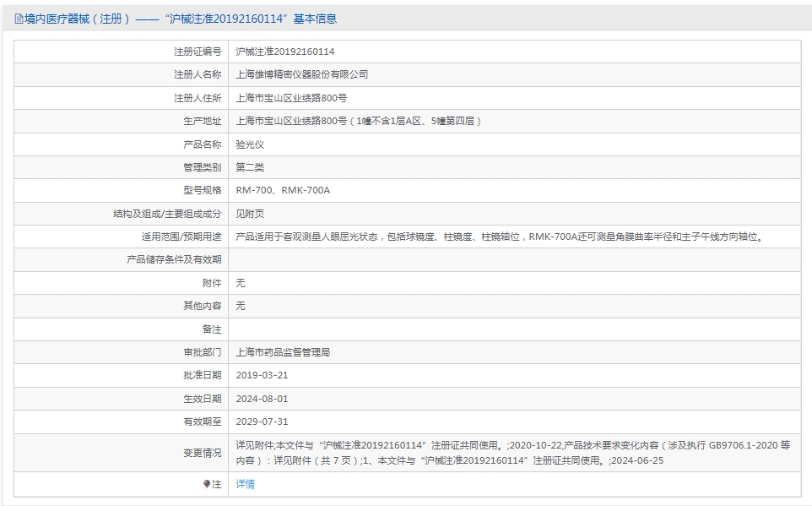The height and width of the screenshot is (506, 812).
Task: Select product name 验光仪
Action: point(250,144)
